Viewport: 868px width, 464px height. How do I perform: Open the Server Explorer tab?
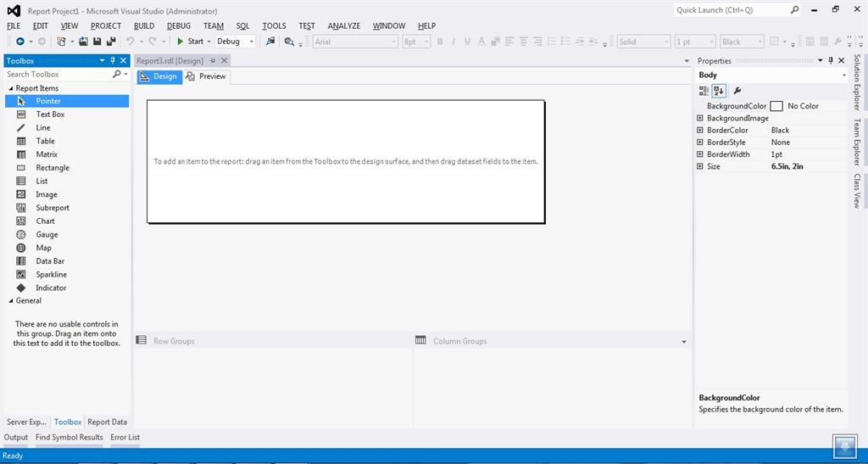click(26, 422)
